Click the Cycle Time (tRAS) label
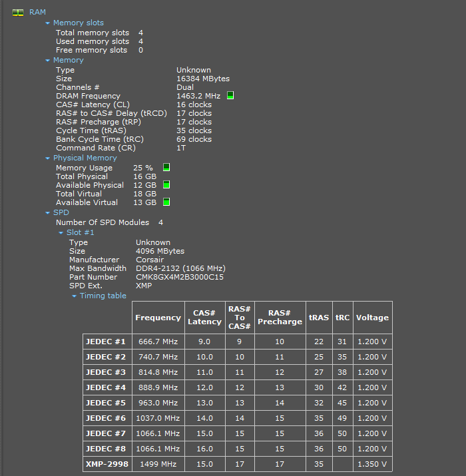The width and height of the screenshot is (466, 476). coord(91,130)
